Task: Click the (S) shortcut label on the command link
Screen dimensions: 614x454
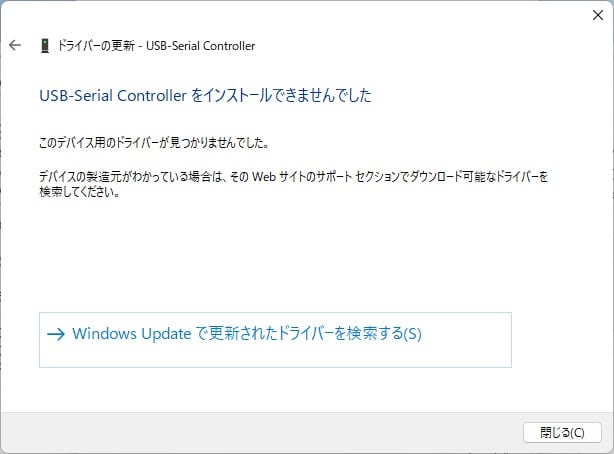Action: 412,334
